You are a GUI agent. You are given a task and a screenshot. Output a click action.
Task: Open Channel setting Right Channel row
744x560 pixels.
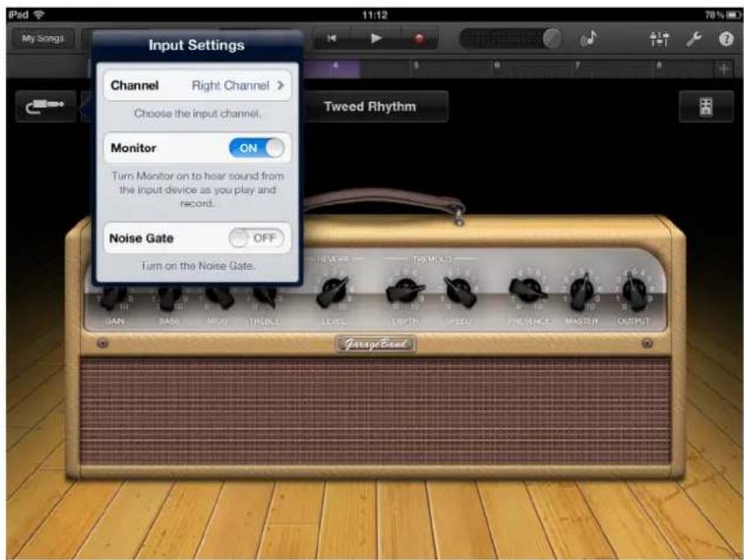pos(197,85)
